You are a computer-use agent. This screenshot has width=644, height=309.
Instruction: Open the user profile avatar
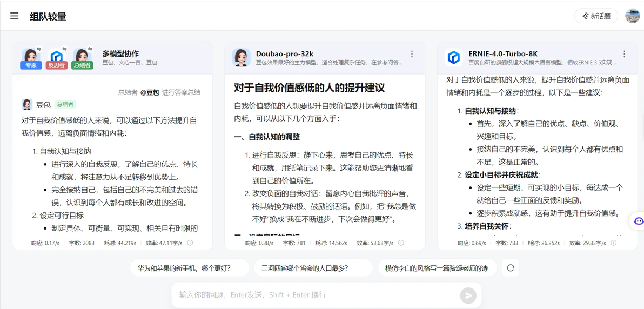pos(633,16)
